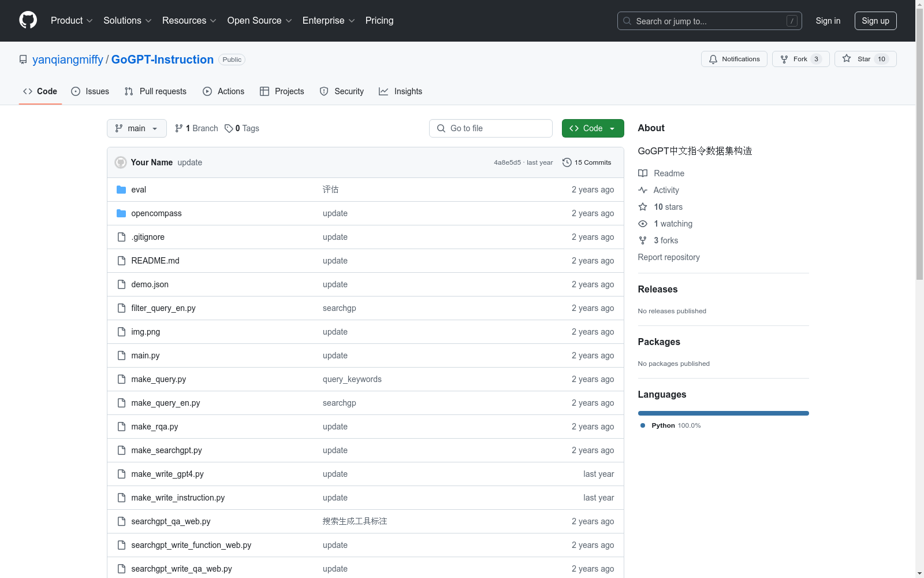Click the Go to file input

click(491, 128)
